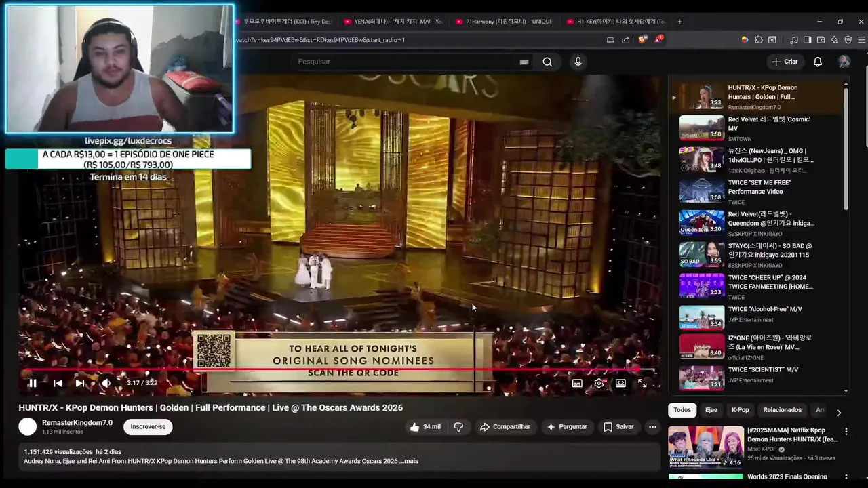
Task: Click the Brave Shields lion icon
Action: (x=642, y=40)
